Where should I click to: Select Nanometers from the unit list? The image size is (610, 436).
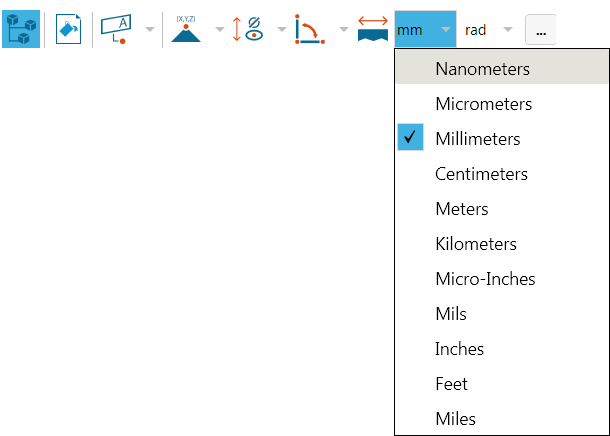(482, 69)
